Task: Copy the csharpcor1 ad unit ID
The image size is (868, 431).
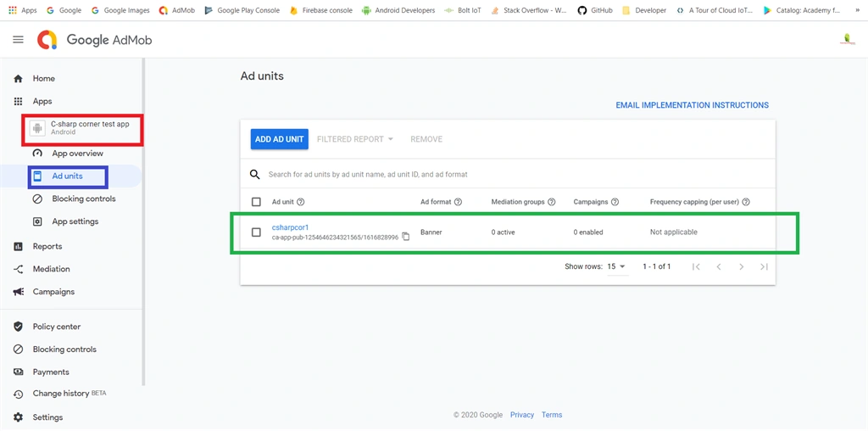Action: pyautogui.click(x=406, y=237)
